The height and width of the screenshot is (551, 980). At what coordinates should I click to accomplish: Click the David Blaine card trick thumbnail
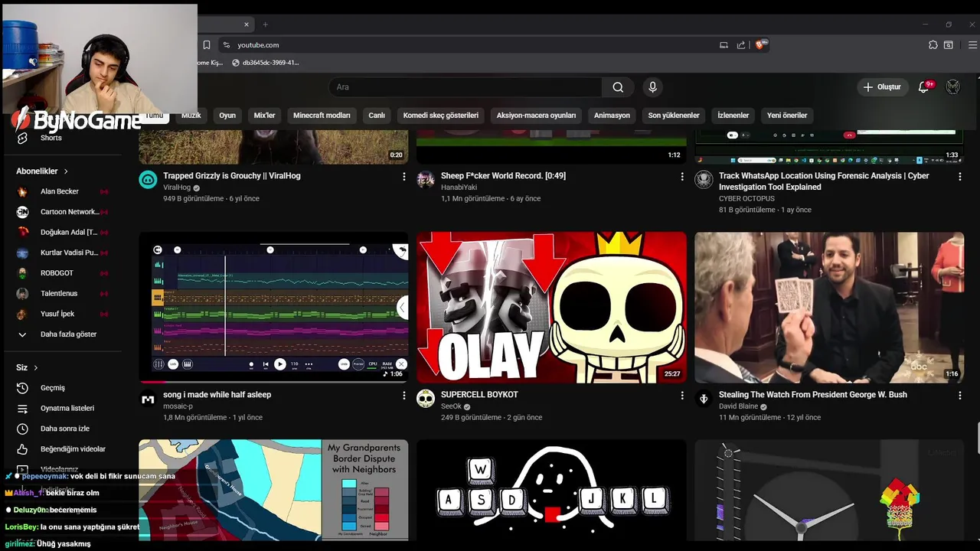pyautogui.click(x=829, y=308)
